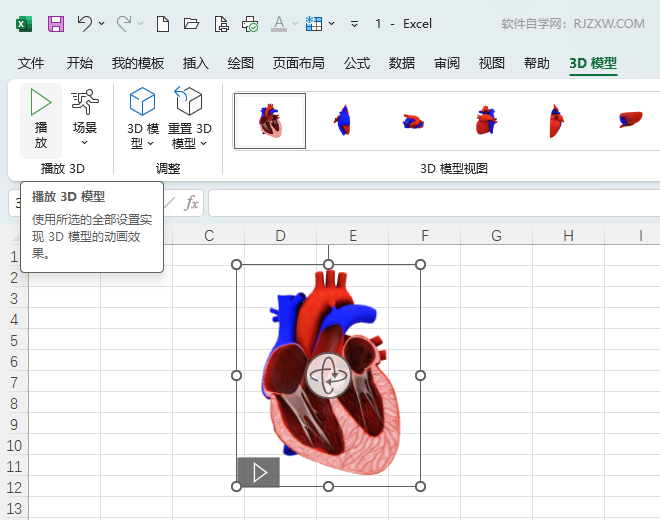The height and width of the screenshot is (520, 660).
Task: Go to the 页面布局 tab
Action: click(298, 63)
